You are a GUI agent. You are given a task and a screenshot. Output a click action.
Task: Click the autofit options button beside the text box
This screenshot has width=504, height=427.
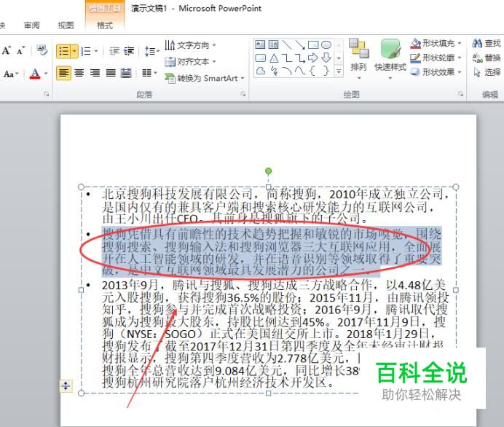click(66, 385)
